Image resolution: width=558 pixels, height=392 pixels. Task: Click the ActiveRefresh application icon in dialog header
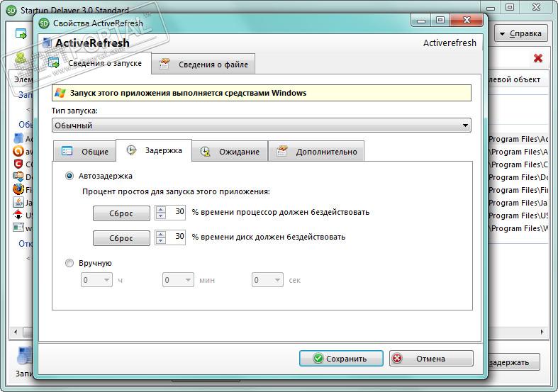(47, 43)
